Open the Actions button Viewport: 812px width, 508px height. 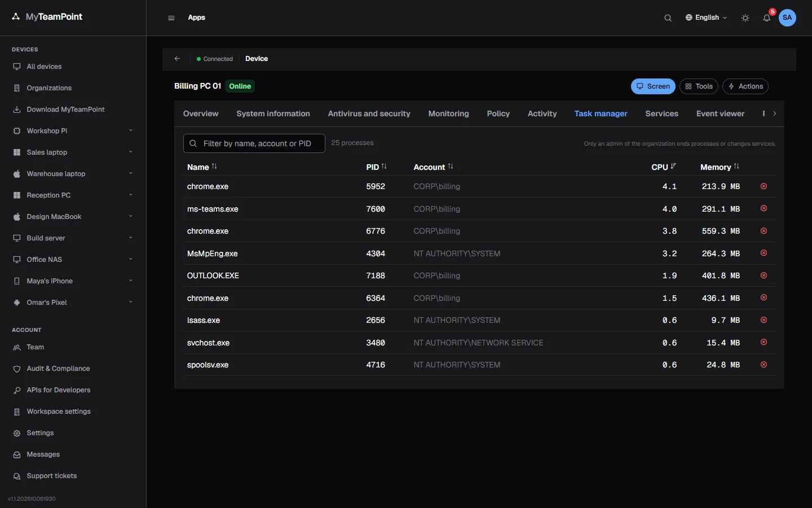[745, 86]
